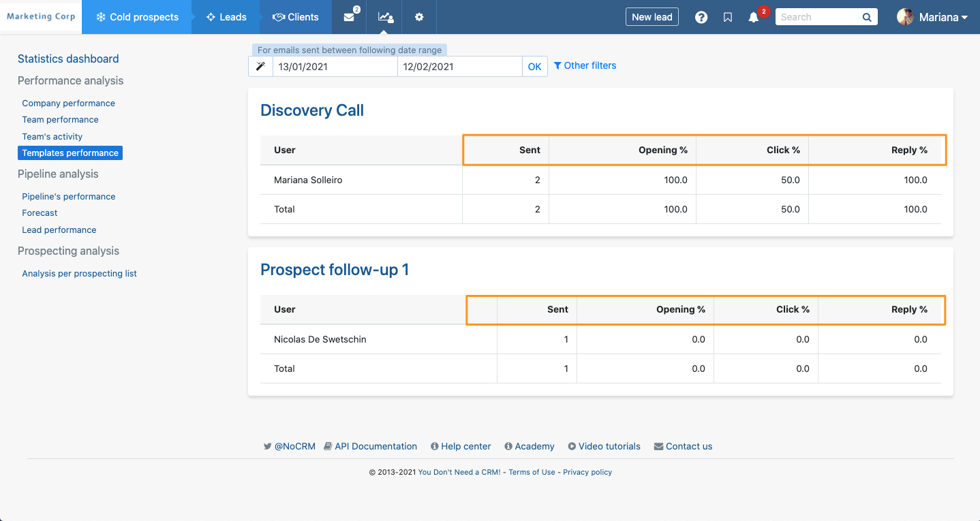The image size is (980, 521).
Task: Open the Clients tab
Action: (296, 17)
